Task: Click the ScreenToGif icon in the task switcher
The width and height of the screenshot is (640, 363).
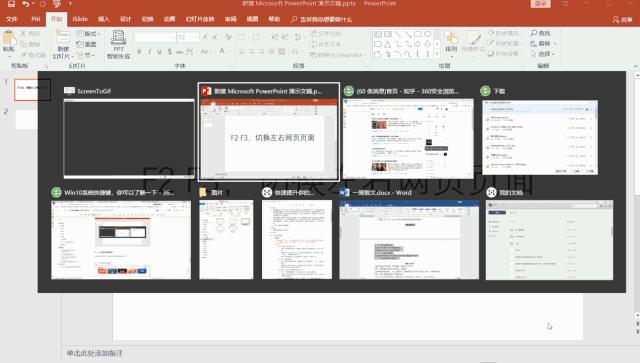Action: pyautogui.click(x=69, y=91)
